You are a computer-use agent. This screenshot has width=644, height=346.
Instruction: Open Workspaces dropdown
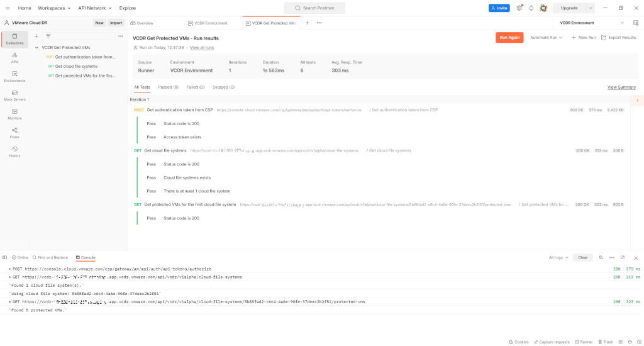(54, 8)
